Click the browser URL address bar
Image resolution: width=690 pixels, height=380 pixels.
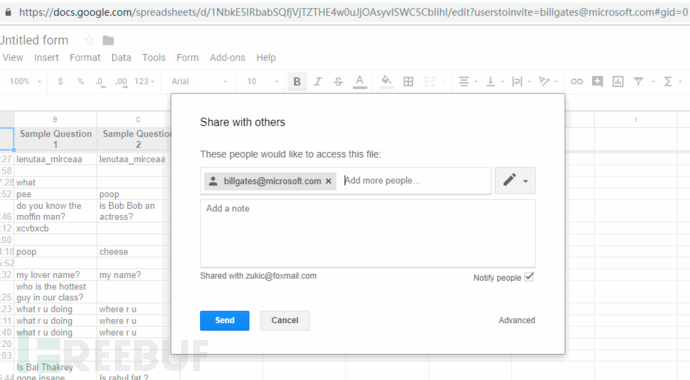tap(352, 12)
